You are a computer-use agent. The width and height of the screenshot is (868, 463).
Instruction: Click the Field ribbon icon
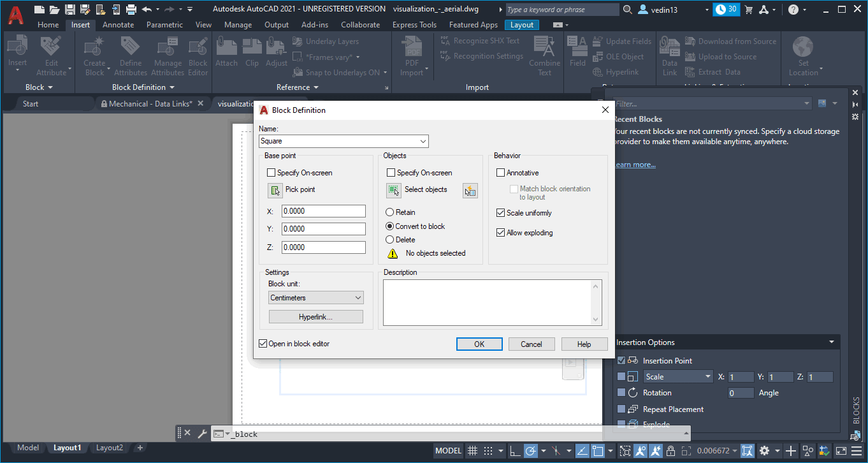coord(577,52)
